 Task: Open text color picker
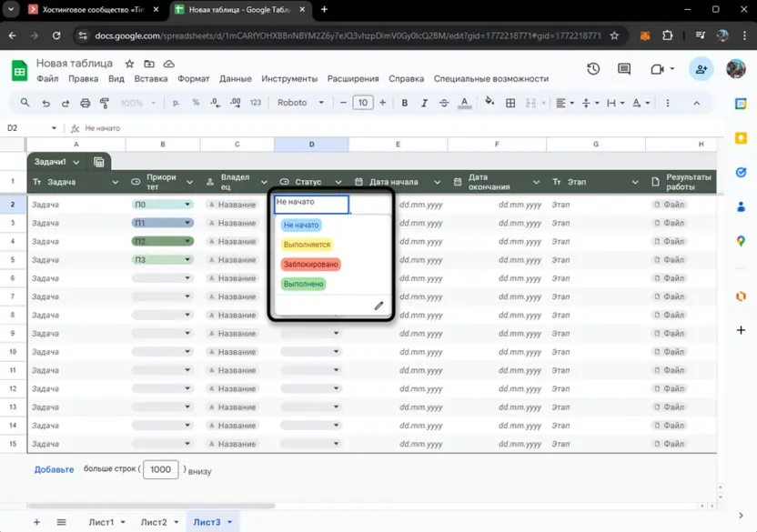pyautogui.click(x=464, y=103)
